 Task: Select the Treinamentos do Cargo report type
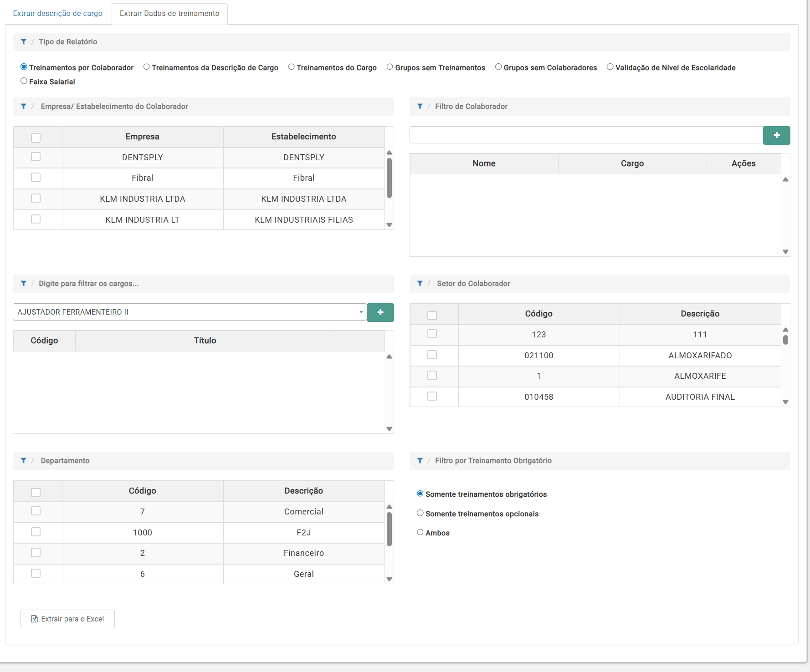292,67
